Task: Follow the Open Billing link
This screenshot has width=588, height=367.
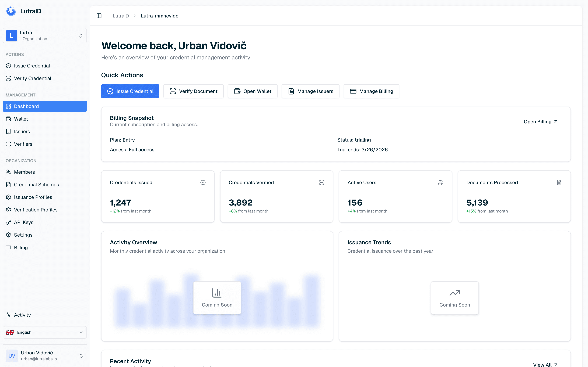Action: [x=540, y=122]
